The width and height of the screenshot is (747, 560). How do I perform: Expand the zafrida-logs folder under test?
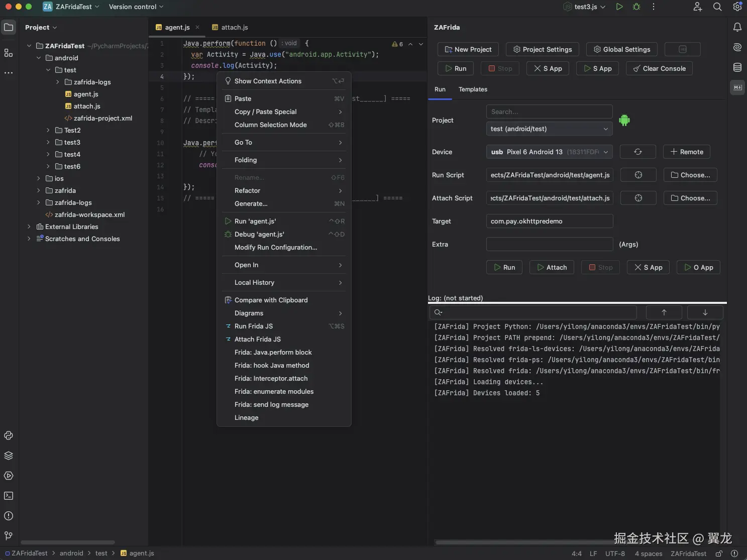[57, 82]
